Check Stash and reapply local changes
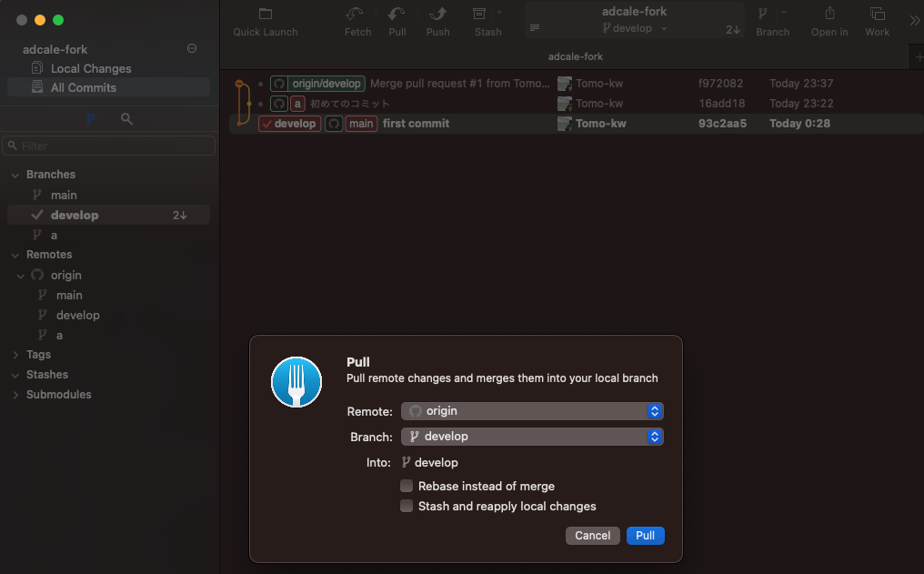Image resolution: width=924 pixels, height=574 pixels. coord(406,506)
